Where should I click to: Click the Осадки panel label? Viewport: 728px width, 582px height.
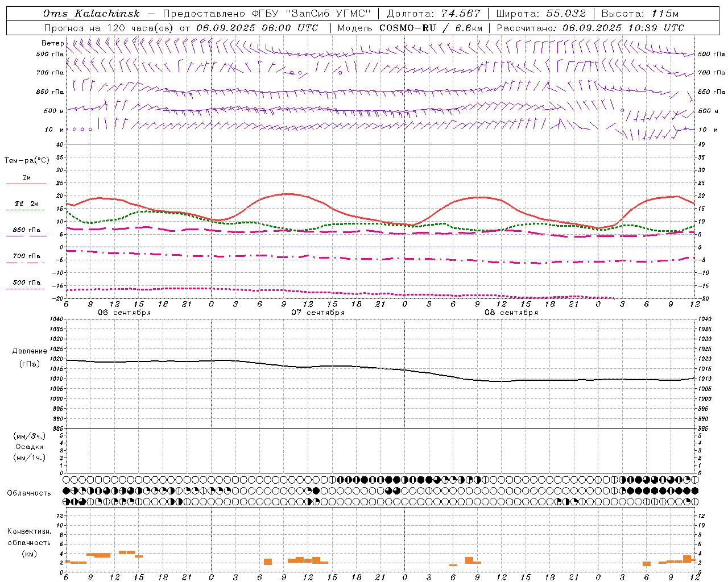(x=30, y=447)
